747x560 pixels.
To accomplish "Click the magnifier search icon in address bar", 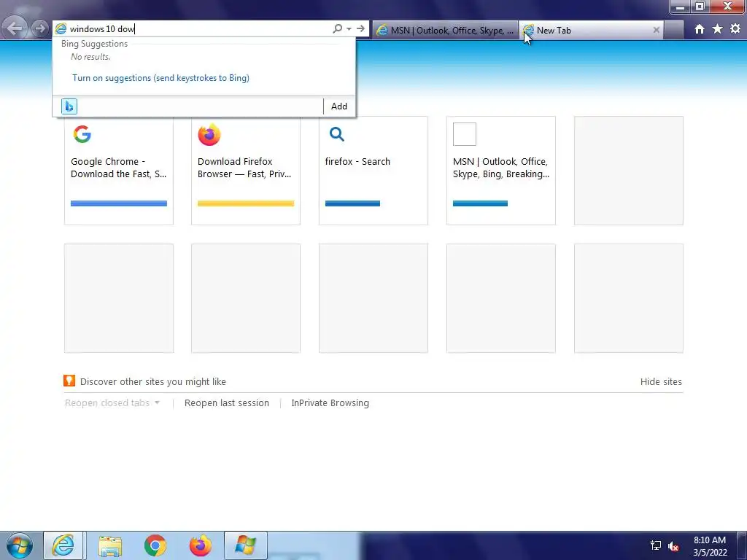I will 337,28.
